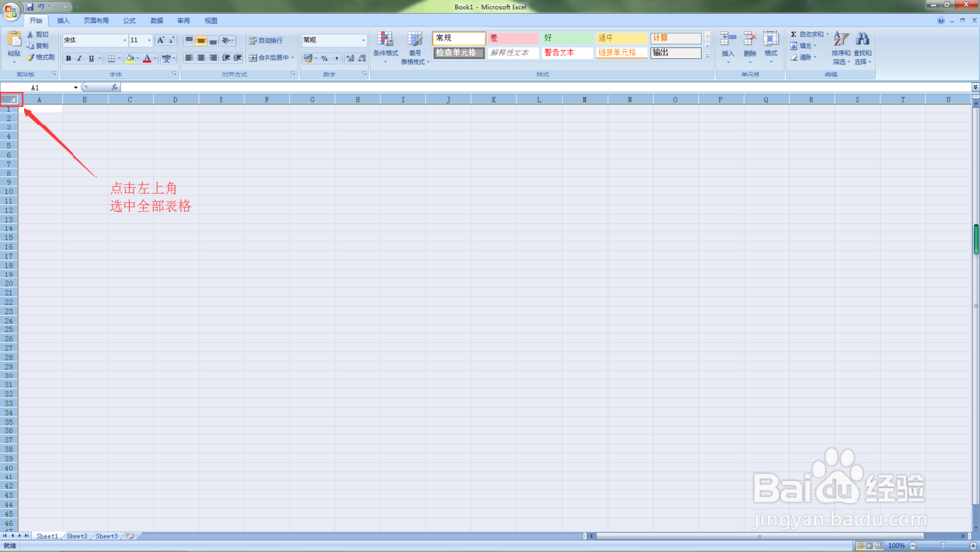Screen dimensions: 980x552
Task: Activate the 格式刷 format painter
Action: point(40,57)
